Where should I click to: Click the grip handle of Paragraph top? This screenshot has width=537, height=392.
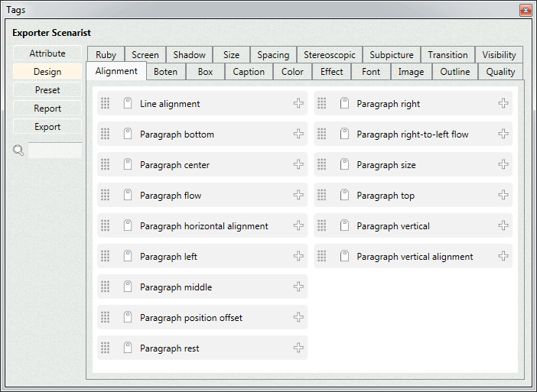pyautogui.click(x=321, y=195)
